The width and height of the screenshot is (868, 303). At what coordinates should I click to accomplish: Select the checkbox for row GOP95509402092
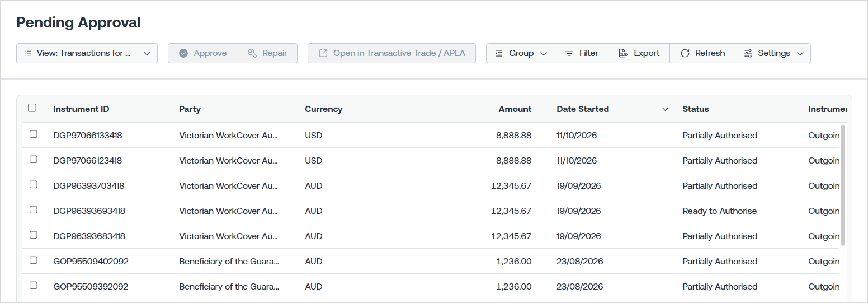[x=34, y=260]
